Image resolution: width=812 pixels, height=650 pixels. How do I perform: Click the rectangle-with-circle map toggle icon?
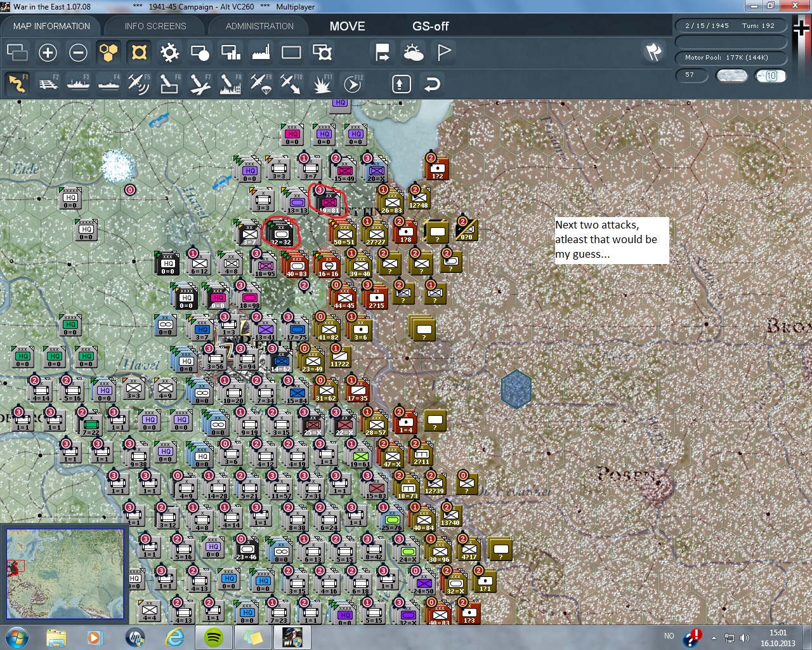[200, 53]
